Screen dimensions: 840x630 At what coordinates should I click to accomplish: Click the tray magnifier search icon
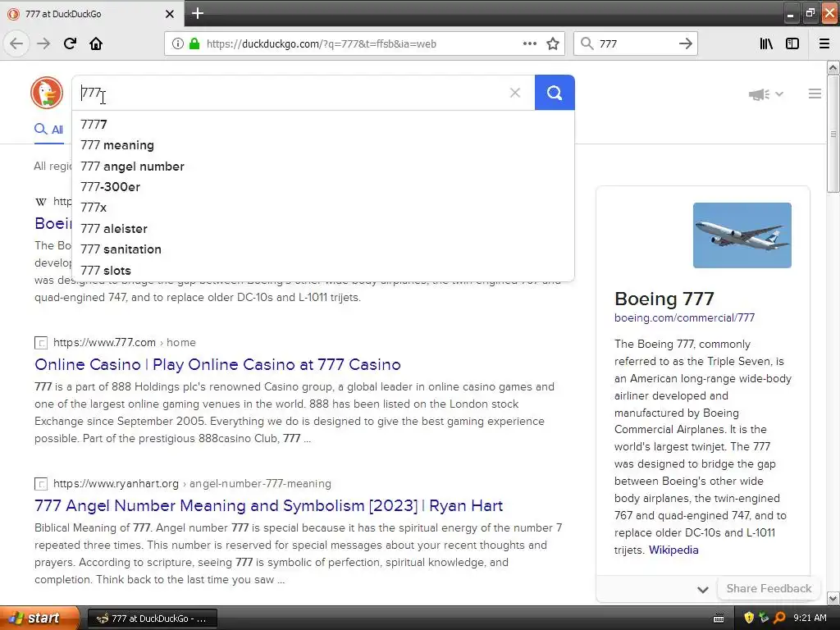coord(779,618)
